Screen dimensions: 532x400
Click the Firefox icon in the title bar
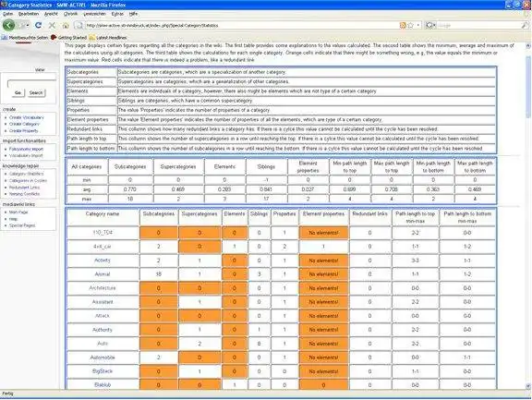point(4,5)
